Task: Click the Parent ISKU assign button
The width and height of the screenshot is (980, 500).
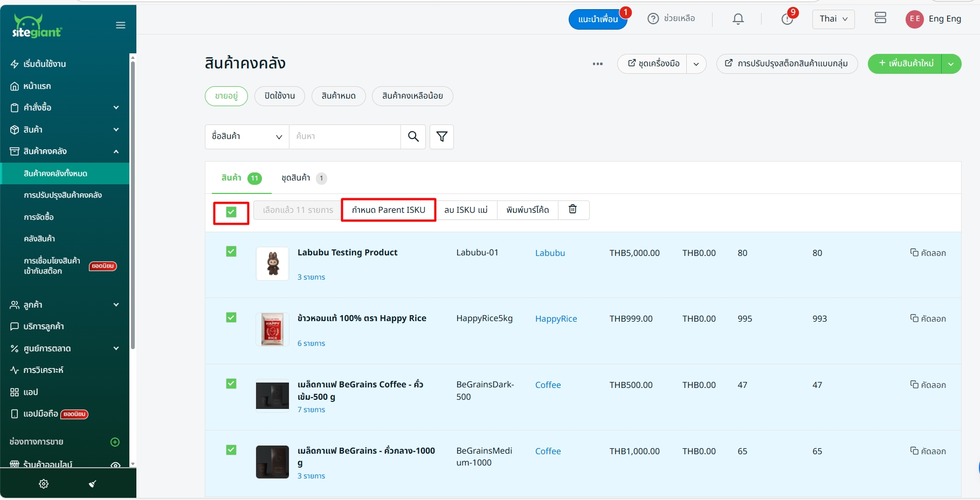Action: (x=388, y=210)
